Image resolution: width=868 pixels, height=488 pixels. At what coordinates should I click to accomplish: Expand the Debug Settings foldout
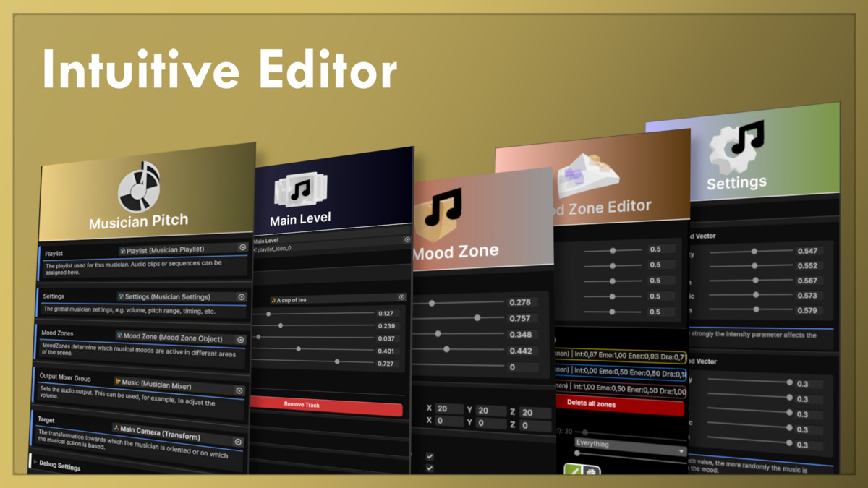click(x=35, y=461)
